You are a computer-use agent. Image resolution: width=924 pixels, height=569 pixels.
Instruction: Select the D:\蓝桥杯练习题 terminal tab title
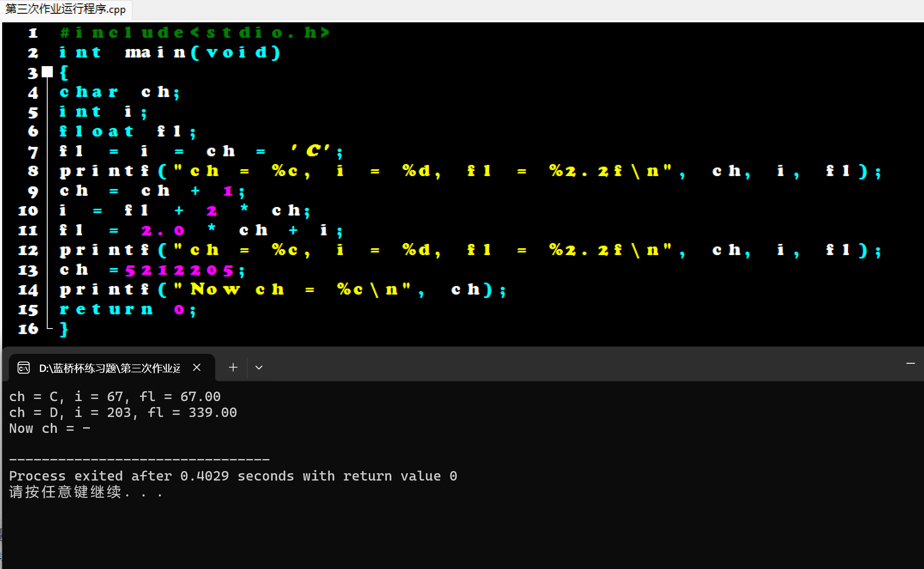(109, 368)
